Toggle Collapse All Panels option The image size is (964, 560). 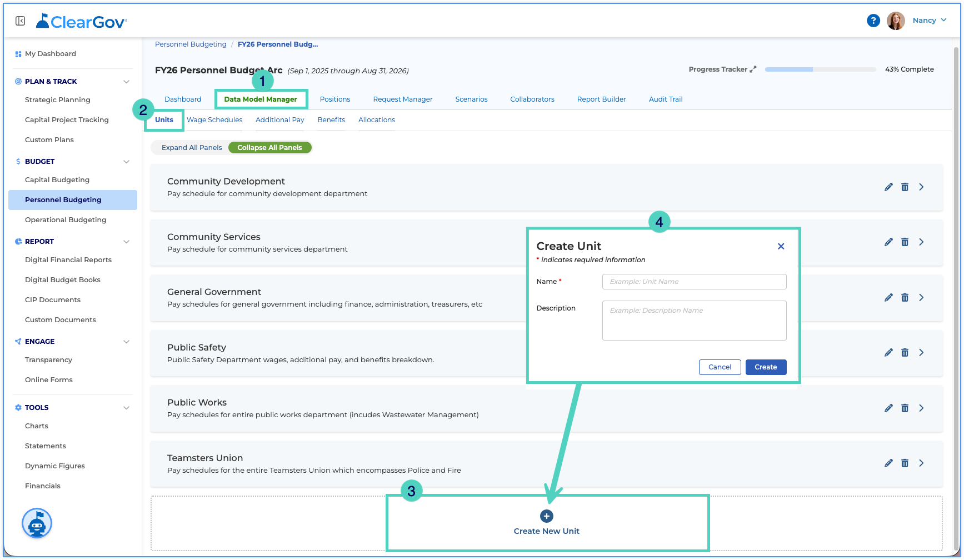(269, 148)
